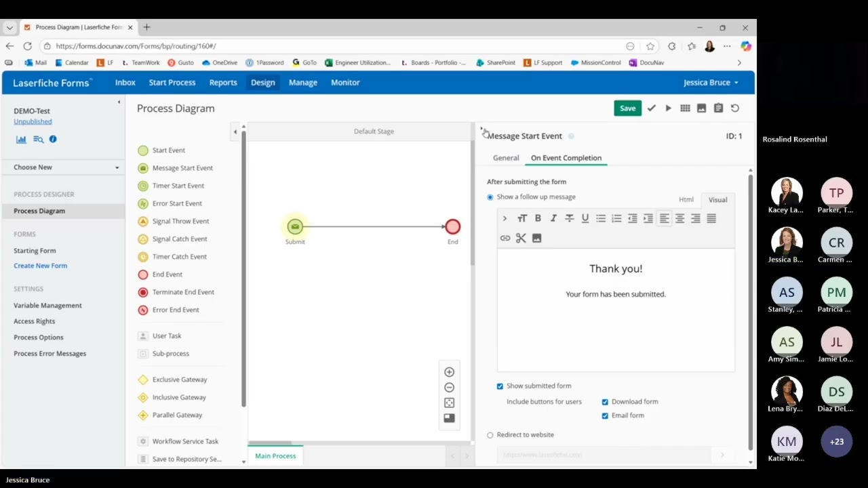Select the Message Start Event palette icon
Image resolution: width=868 pixels, height=488 pixels.
(142, 168)
